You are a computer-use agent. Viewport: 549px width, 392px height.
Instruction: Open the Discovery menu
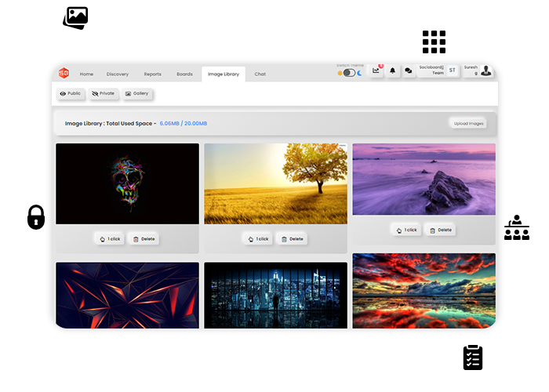[x=118, y=74]
